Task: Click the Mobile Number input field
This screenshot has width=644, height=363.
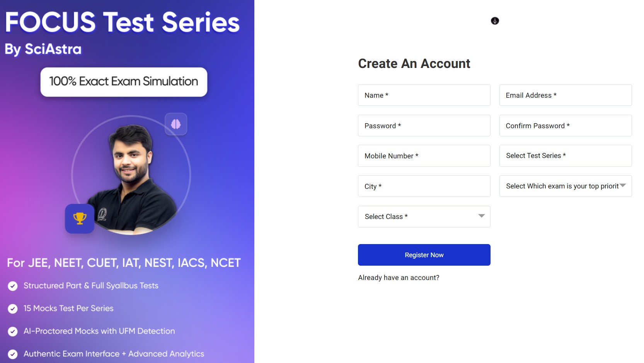Action: pyautogui.click(x=424, y=156)
